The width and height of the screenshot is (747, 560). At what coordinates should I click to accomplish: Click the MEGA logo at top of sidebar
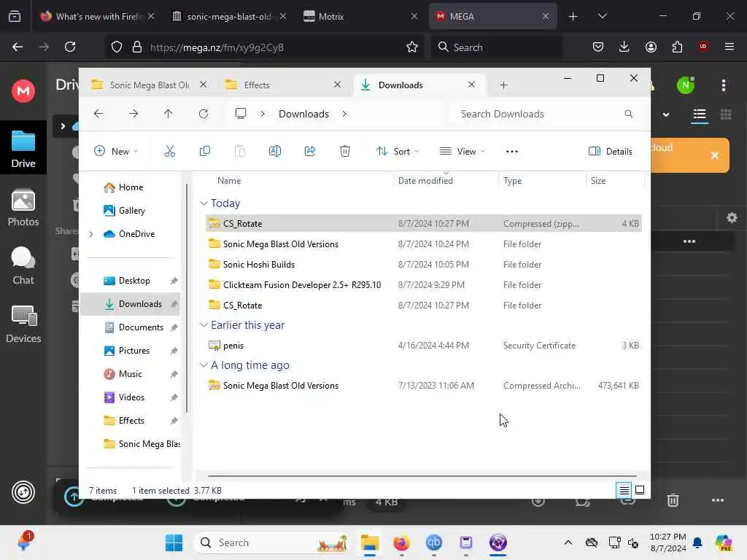click(23, 91)
